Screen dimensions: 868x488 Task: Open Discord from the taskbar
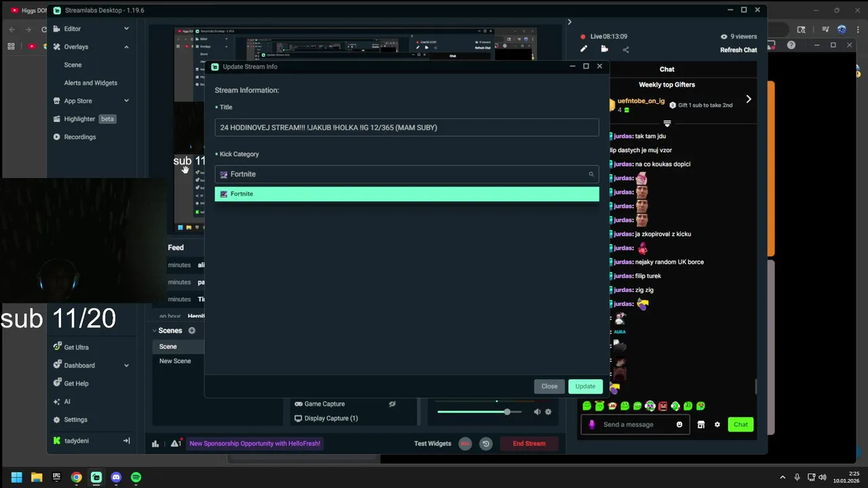116,477
